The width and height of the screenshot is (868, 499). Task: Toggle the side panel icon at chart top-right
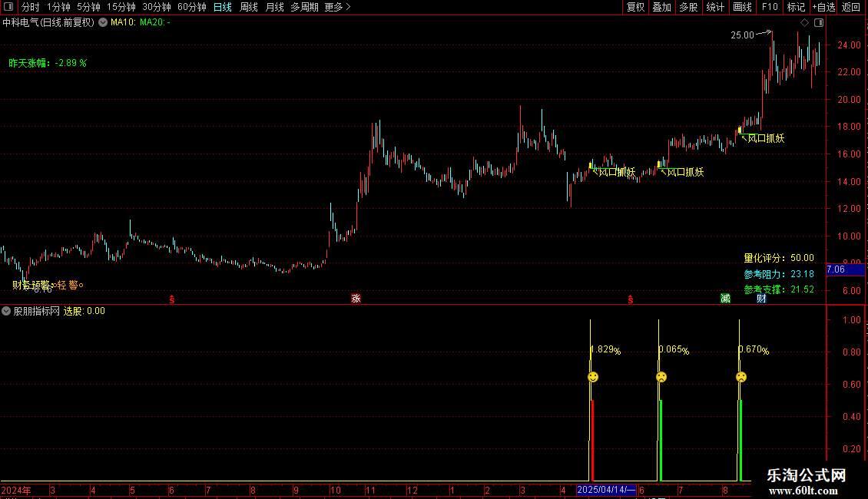point(819,23)
